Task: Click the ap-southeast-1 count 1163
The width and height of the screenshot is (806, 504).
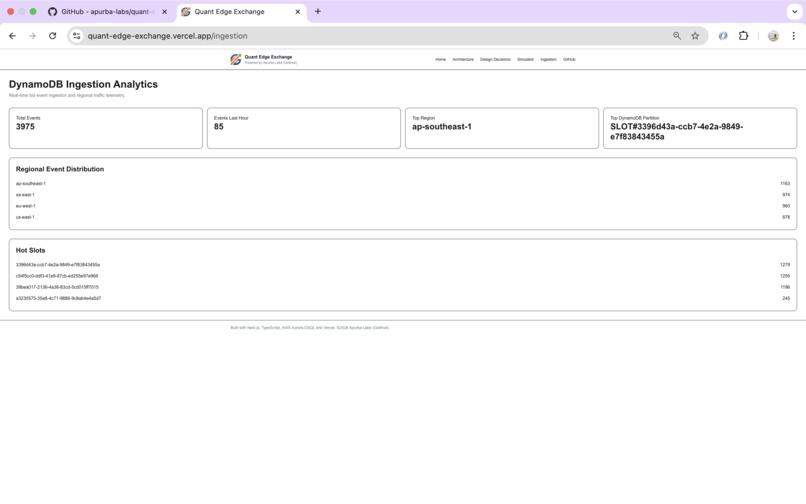Action: (x=785, y=184)
